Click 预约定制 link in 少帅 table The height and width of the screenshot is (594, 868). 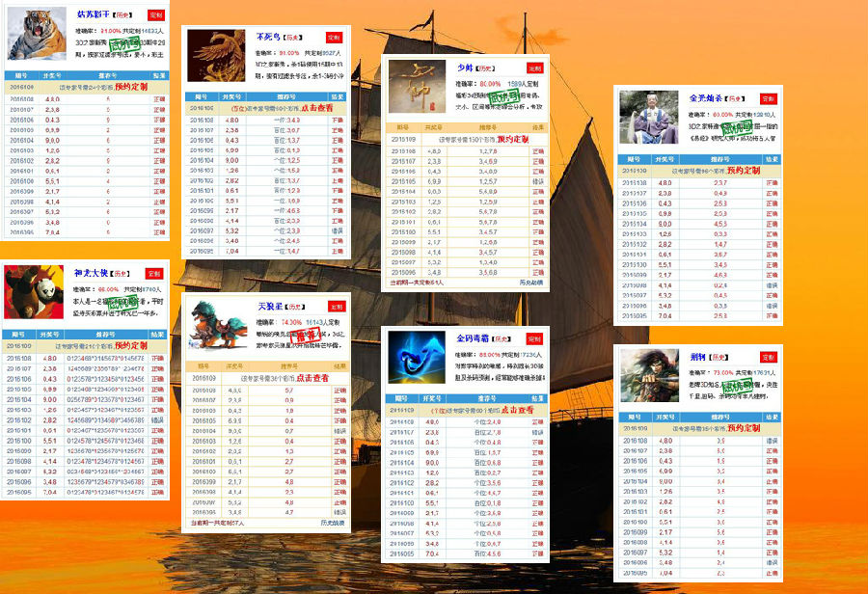[x=513, y=139]
